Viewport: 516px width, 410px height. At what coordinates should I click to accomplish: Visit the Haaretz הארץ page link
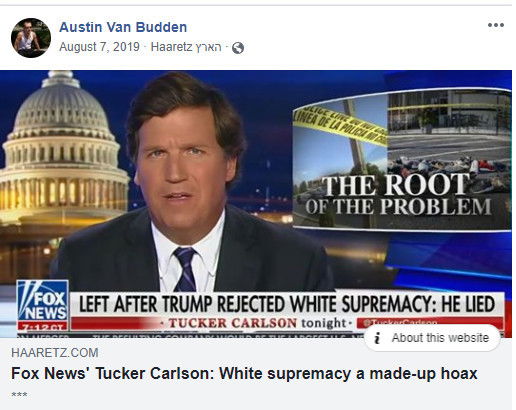[x=186, y=47]
